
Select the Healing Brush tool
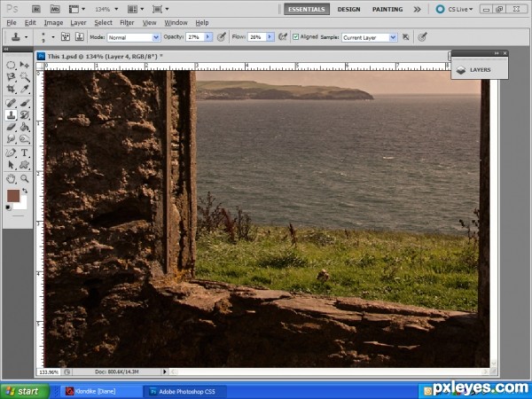pyautogui.click(x=11, y=103)
